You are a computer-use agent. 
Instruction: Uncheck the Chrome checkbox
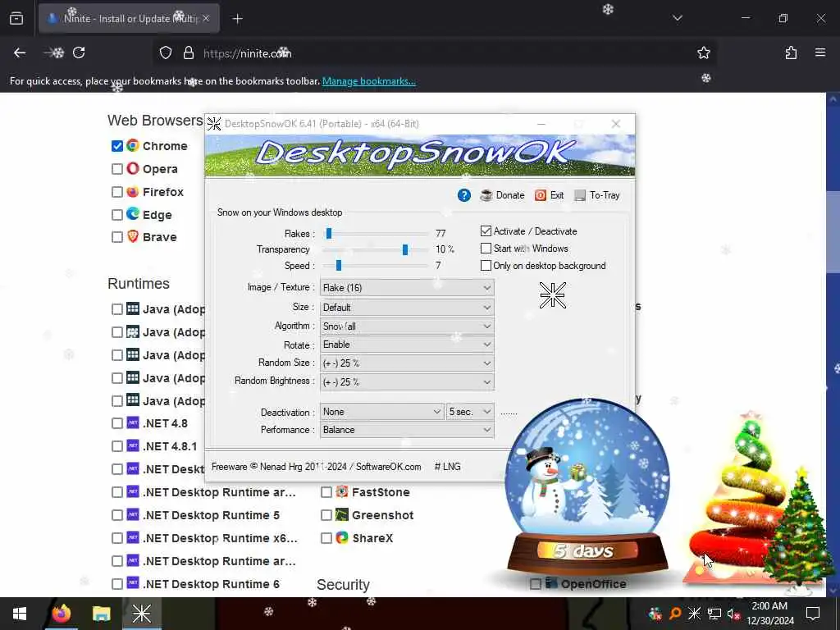pos(117,146)
